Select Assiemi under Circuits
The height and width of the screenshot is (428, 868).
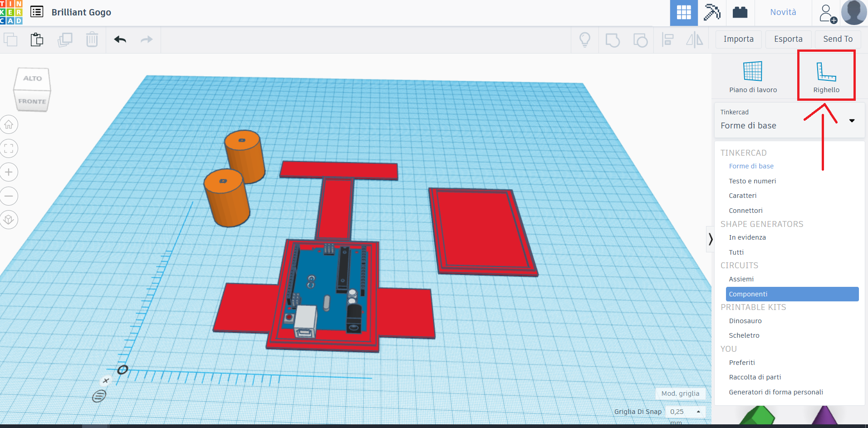741,279
